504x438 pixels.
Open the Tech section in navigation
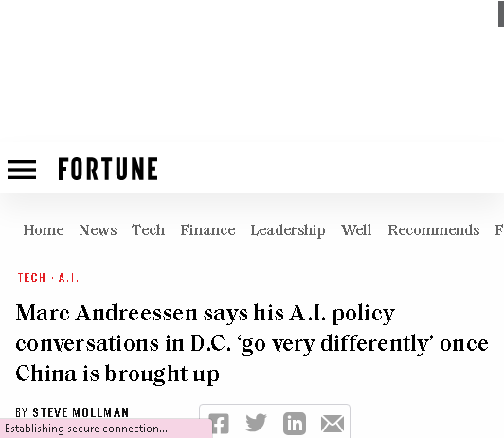pos(148,230)
